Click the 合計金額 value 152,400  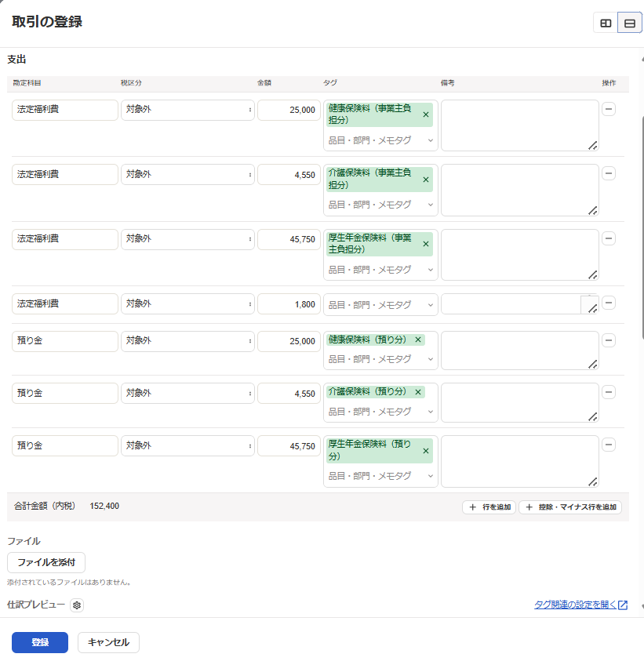click(x=104, y=507)
